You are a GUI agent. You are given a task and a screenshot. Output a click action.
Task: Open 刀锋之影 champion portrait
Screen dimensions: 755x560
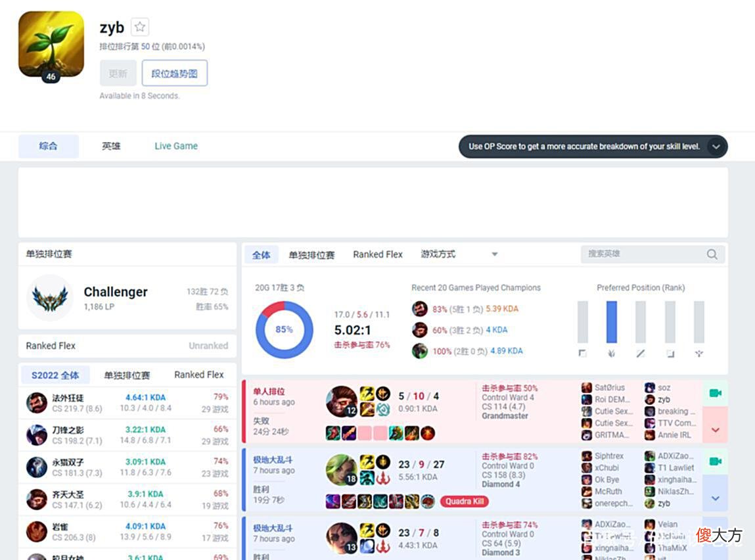click(x=37, y=435)
